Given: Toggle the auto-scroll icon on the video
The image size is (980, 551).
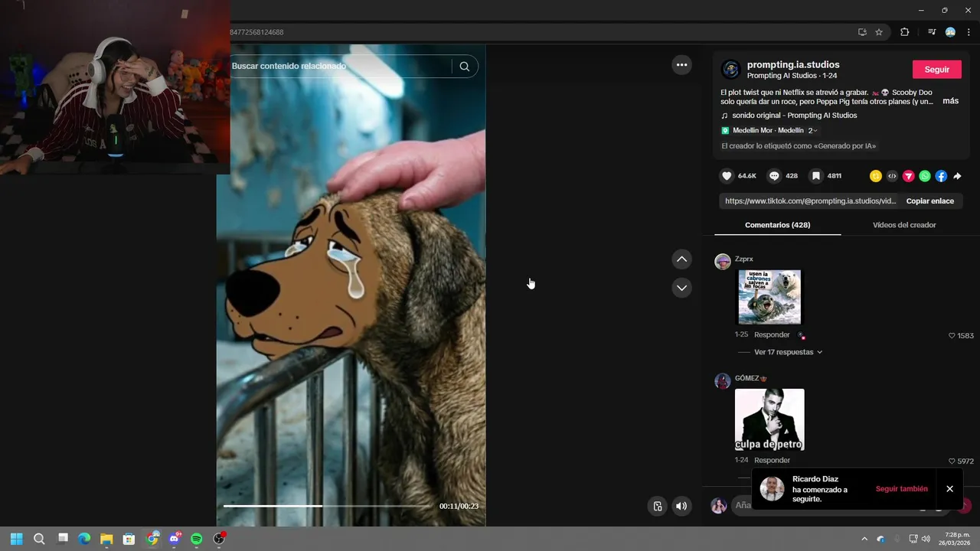Looking at the screenshot, I should pyautogui.click(x=657, y=506).
